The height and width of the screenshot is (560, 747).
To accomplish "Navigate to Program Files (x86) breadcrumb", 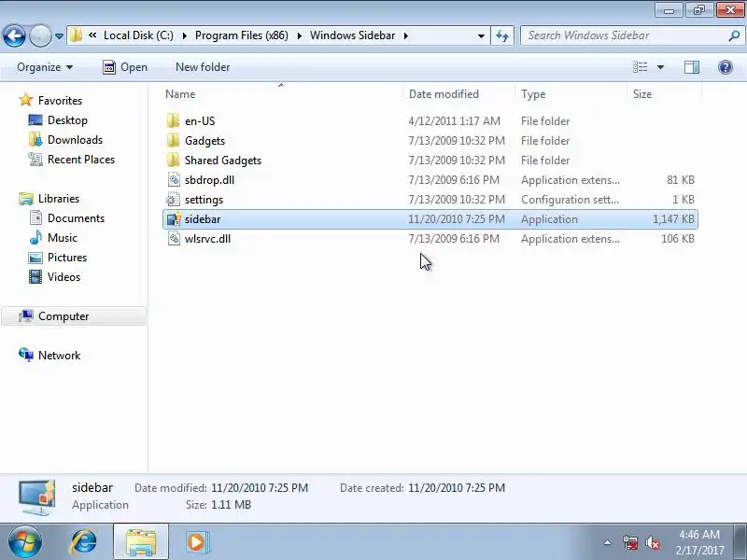I will point(242,35).
